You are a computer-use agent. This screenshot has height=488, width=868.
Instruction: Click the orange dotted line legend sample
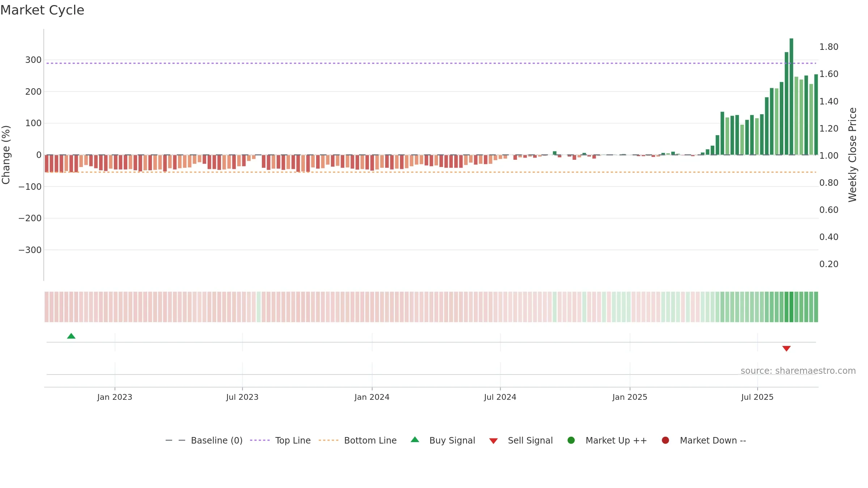328,440
